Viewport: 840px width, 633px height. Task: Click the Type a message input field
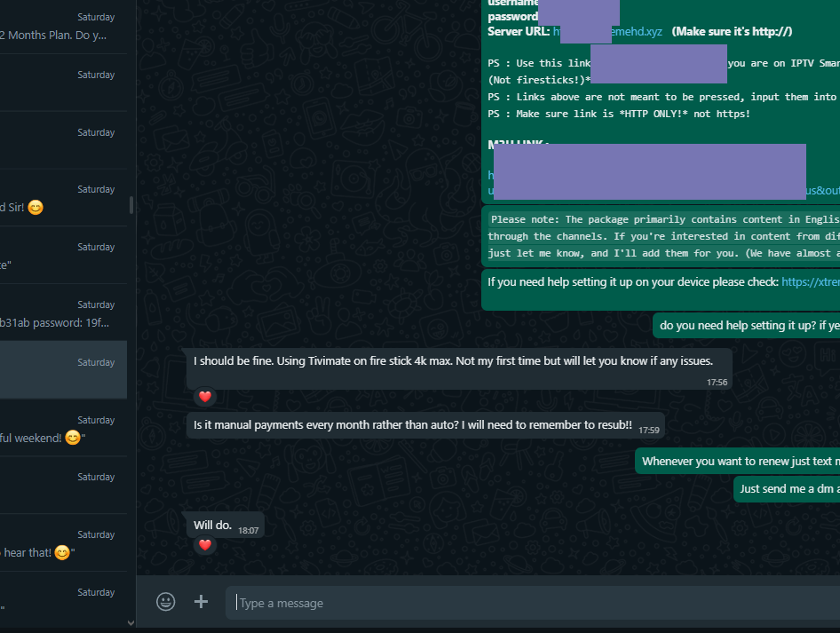[533, 603]
